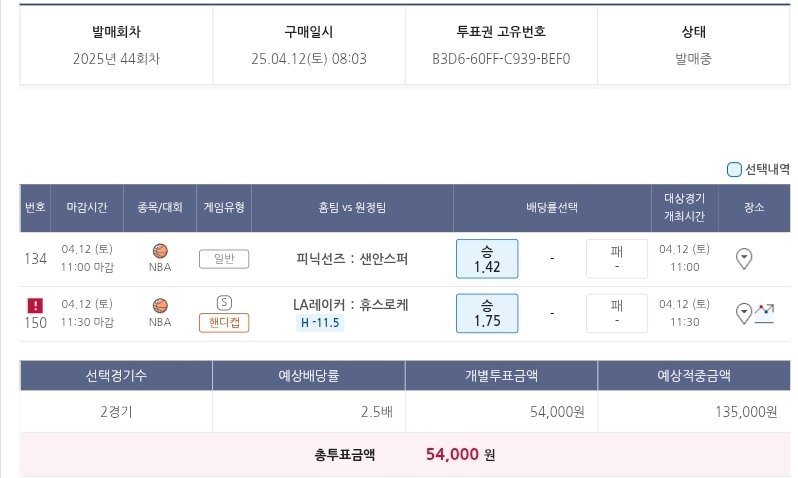Select 패 for 피닉선즈 vs 샌안스퍼
The height and width of the screenshot is (478, 798).
[x=616, y=259]
